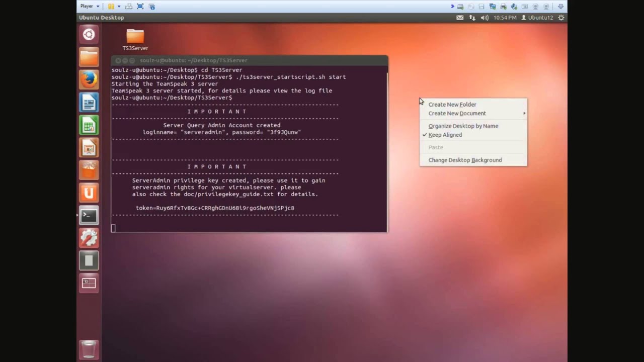Click the 10:54 PM clock indicator
This screenshot has width=644, height=362.
tap(505, 18)
